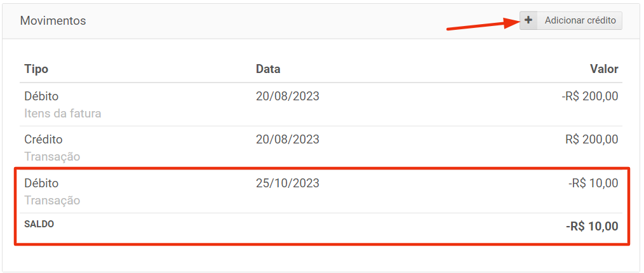
Task: Select the Movimentos panel title
Action: coord(53,21)
